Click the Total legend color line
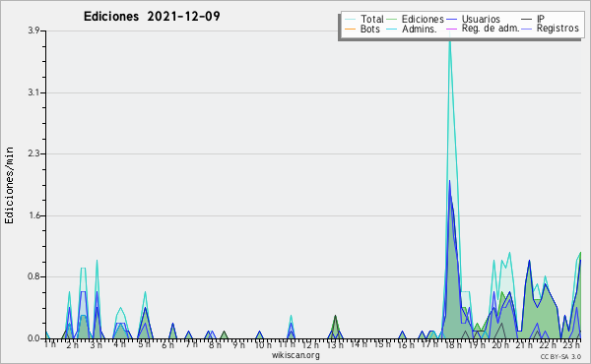This screenshot has height=364, width=591. (x=350, y=20)
